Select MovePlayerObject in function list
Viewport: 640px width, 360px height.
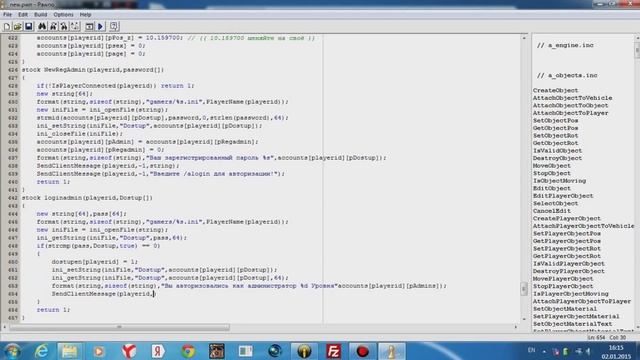pyautogui.click(x=563, y=279)
